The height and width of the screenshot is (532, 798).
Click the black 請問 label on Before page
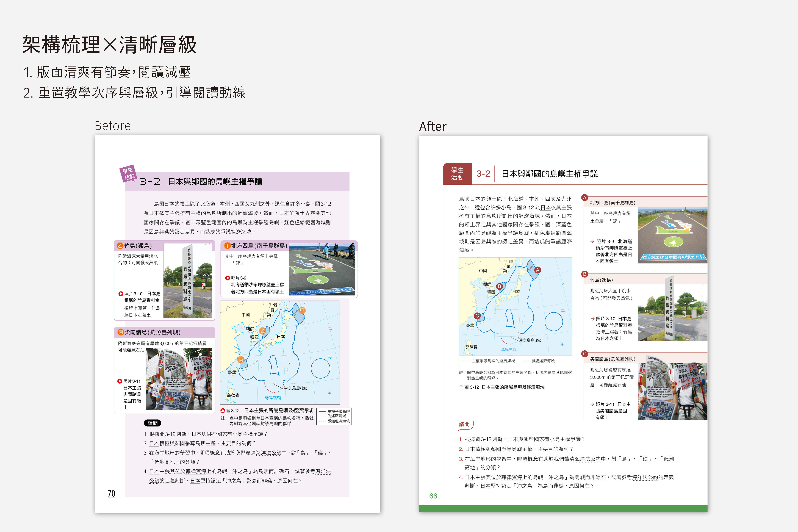(x=152, y=423)
